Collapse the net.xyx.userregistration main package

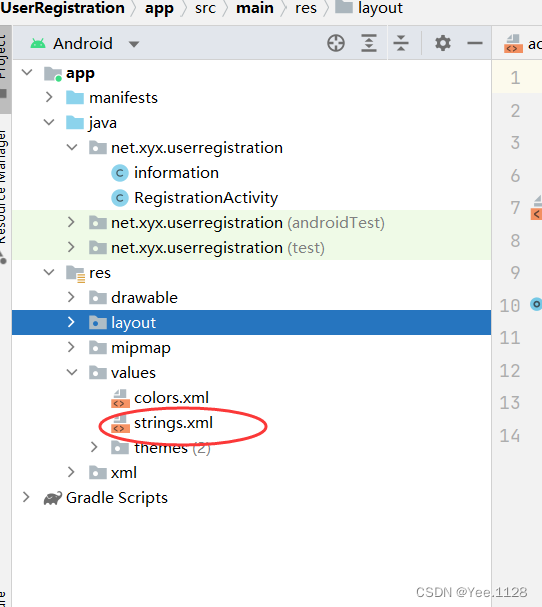point(72,147)
